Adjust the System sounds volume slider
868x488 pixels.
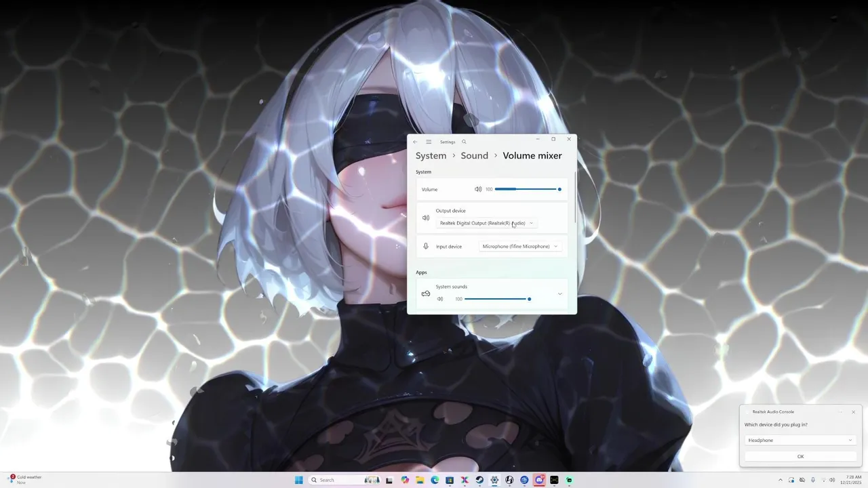point(498,299)
